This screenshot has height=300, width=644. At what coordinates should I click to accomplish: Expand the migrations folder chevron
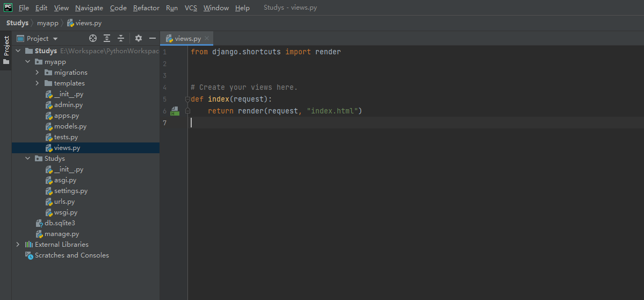(37, 73)
